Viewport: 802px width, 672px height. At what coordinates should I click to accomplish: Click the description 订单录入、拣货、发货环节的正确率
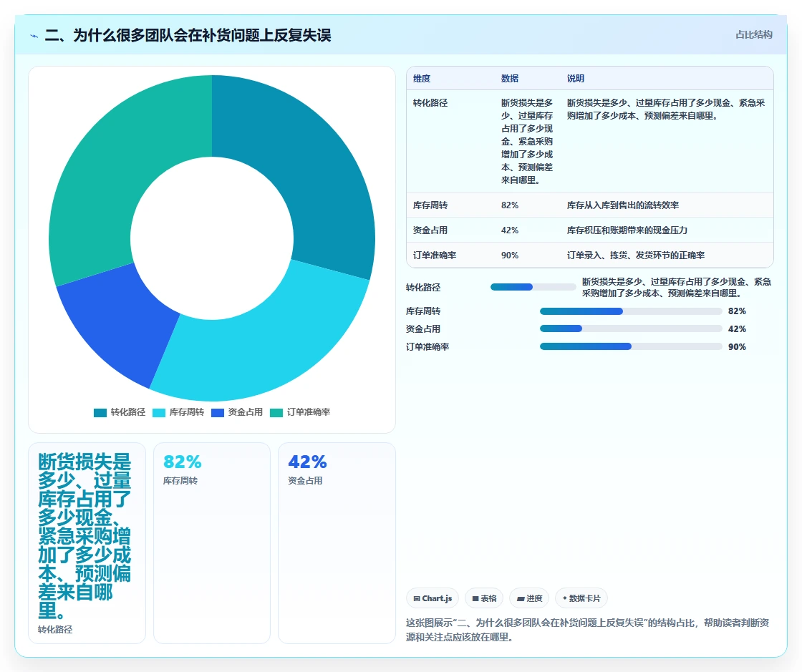[x=636, y=255]
